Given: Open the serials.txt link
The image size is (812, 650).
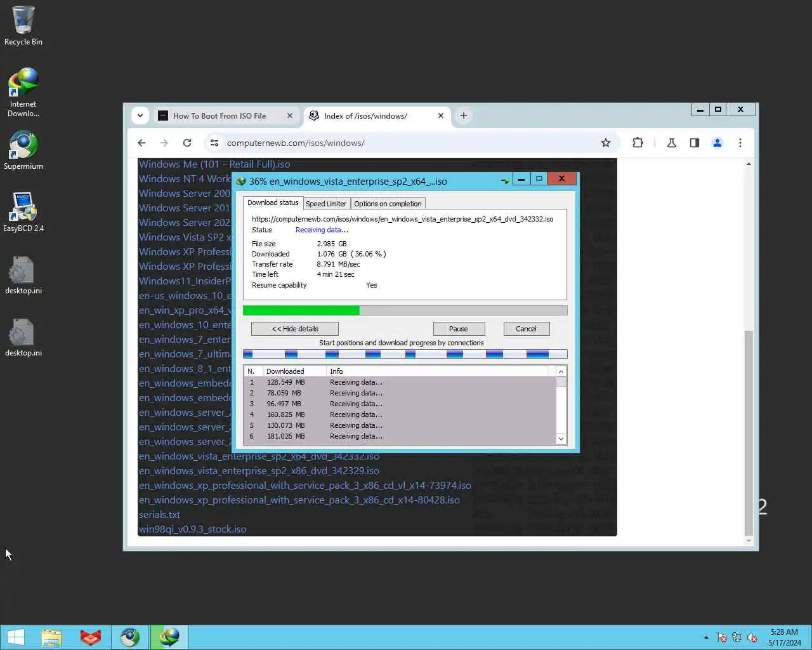Looking at the screenshot, I should 159,514.
